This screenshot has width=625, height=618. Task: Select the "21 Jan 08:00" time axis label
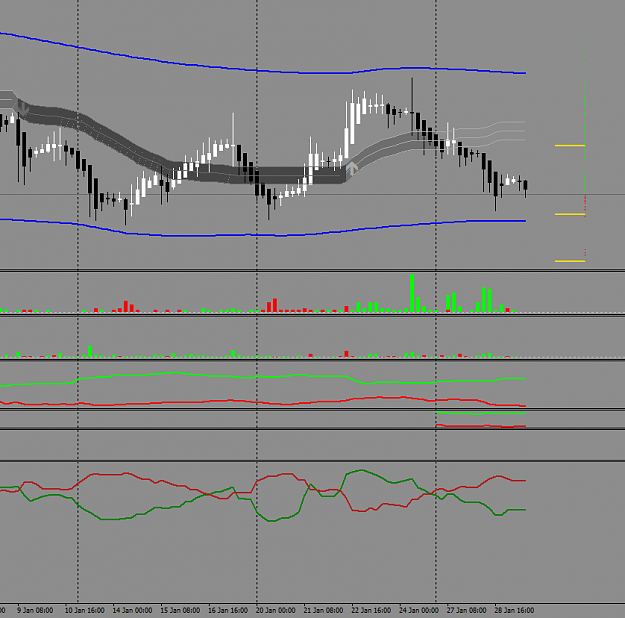pos(323,610)
